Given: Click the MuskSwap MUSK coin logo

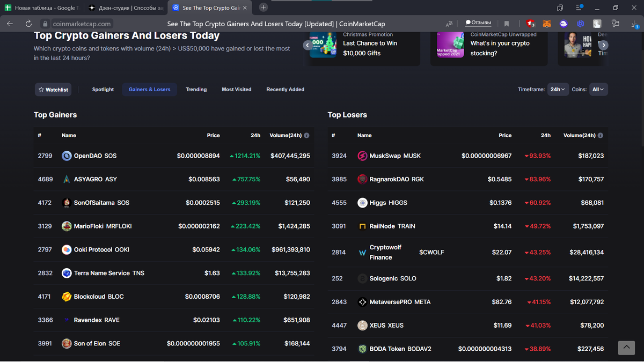Looking at the screenshot, I should [362, 156].
